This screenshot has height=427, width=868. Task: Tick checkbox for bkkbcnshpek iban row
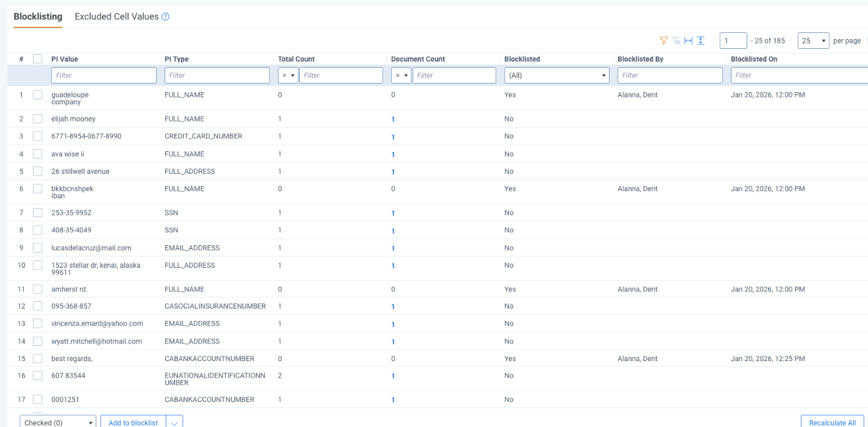(x=38, y=189)
